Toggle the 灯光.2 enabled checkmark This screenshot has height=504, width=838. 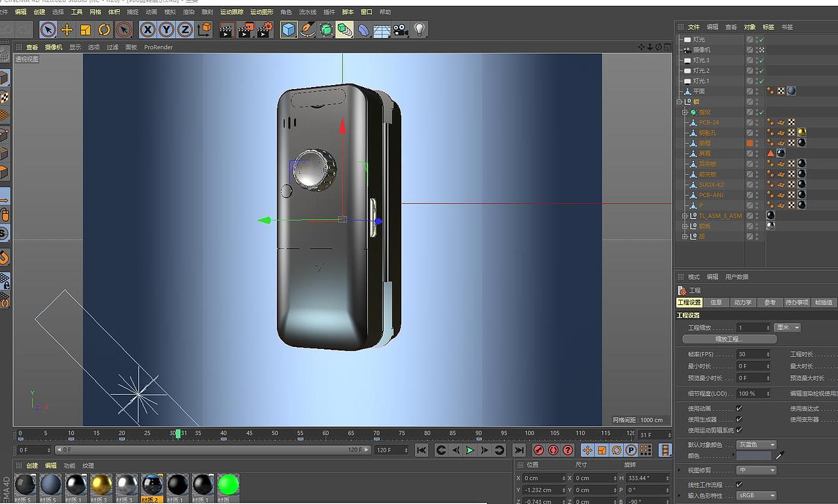[x=762, y=71]
